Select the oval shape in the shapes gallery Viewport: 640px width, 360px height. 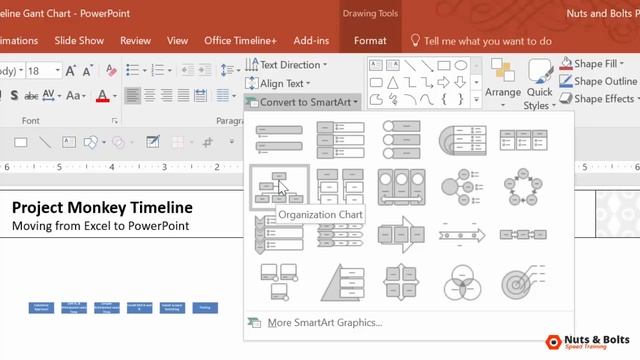tap(461, 65)
